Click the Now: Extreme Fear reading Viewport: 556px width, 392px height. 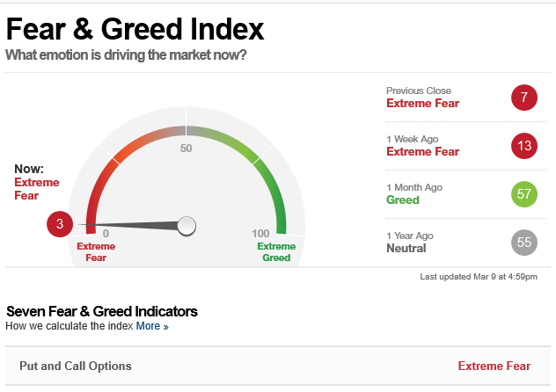pyautogui.click(x=37, y=182)
